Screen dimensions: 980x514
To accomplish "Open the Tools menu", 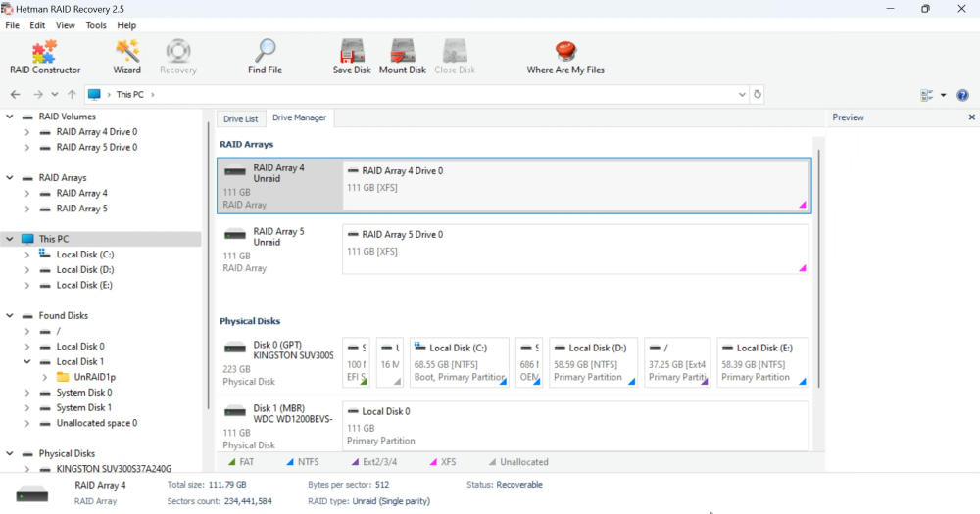I will [x=96, y=25].
